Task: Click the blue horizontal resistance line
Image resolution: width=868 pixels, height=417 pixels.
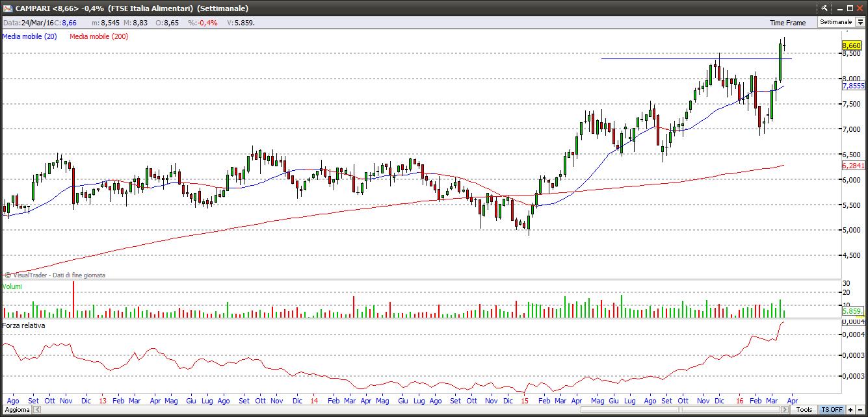Action: click(x=696, y=58)
